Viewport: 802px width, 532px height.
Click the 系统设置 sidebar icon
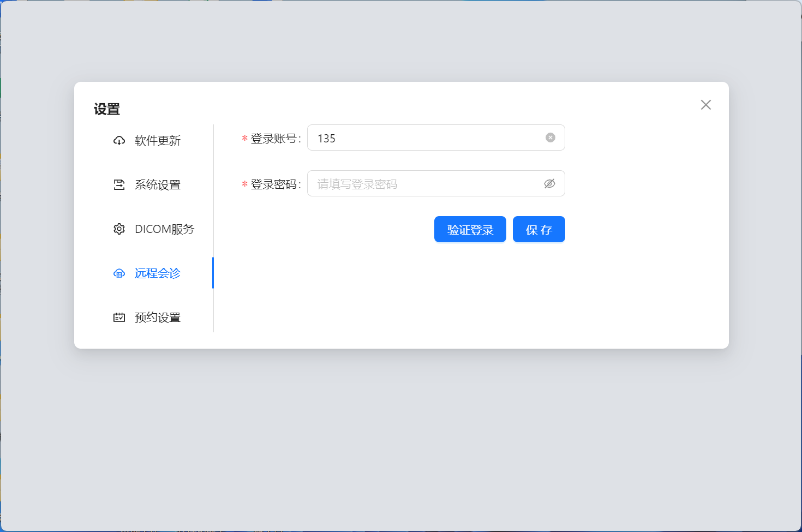pyautogui.click(x=119, y=185)
